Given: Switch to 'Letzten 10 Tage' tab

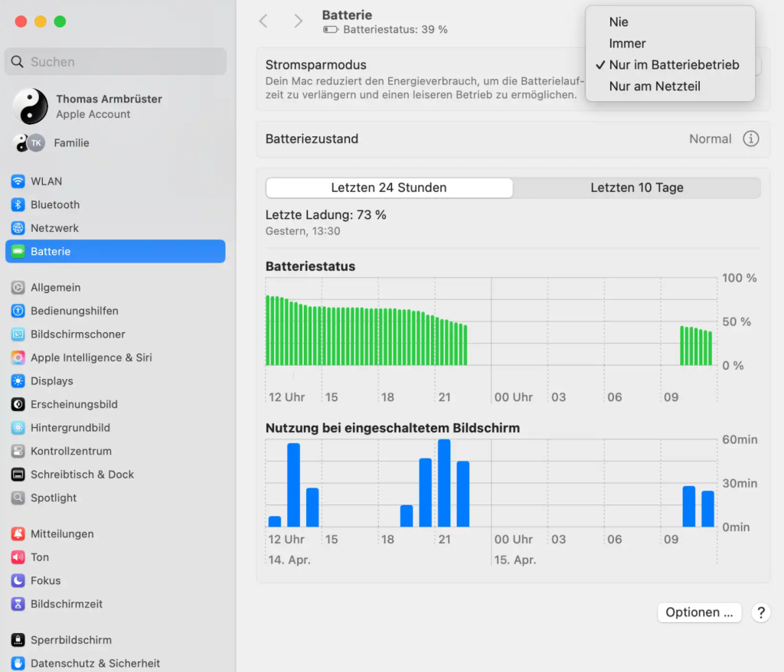Looking at the screenshot, I should click(636, 188).
